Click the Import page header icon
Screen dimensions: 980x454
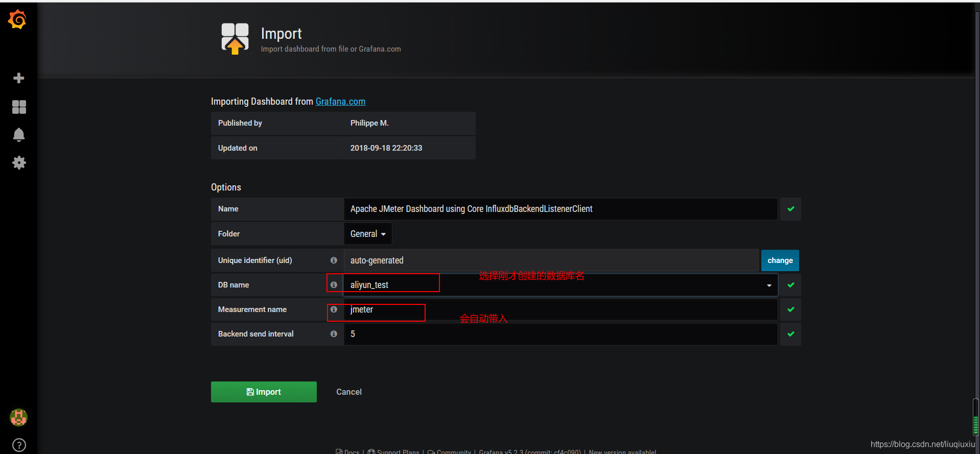coord(235,39)
